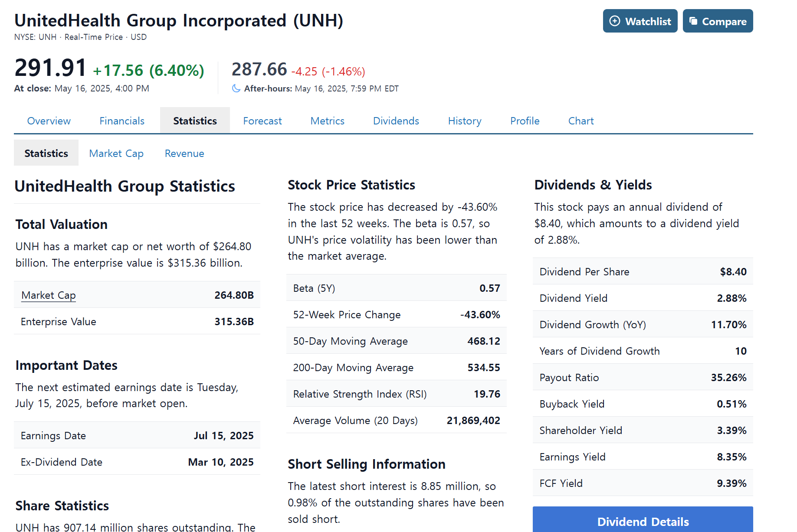The width and height of the screenshot is (797, 532).
Task: Click the UnitedHealth Group Incorporated (UNH) title
Action: click(179, 21)
